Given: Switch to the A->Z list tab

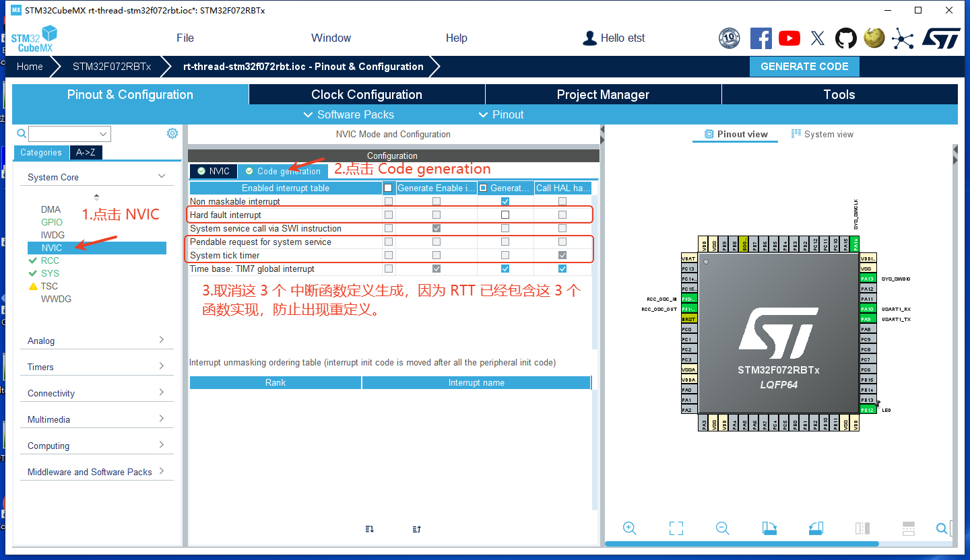Looking at the screenshot, I should click(x=86, y=152).
